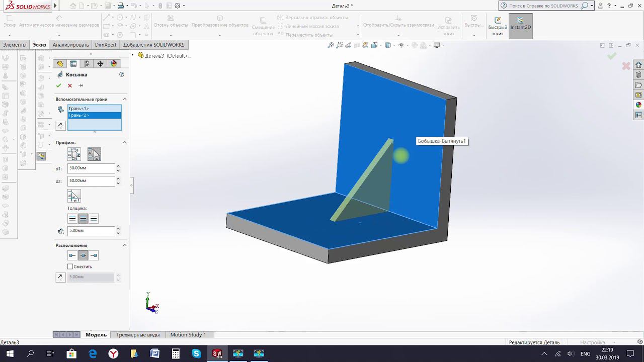Image resolution: width=644 pixels, height=362 pixels.
Task: Select the Модель bottom tab
Action: click(96, 335)
